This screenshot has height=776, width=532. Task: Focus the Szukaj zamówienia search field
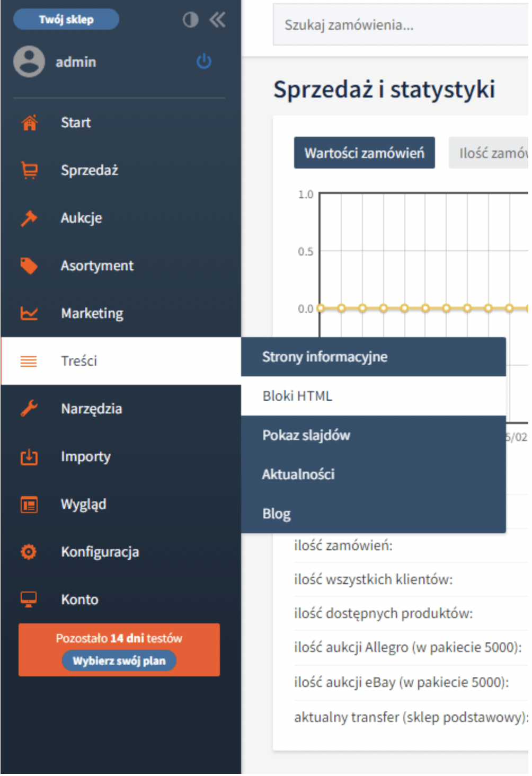(x=401, y=25)
